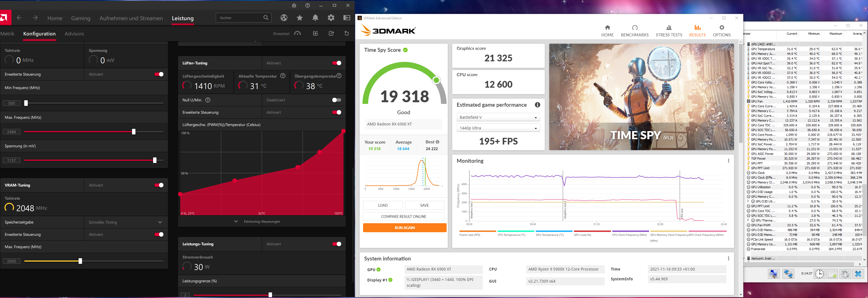The width and height of the screenshot is (868, 298).
Task: Click the LOAD button in 3DMark
Action: [x=383, y=205]
